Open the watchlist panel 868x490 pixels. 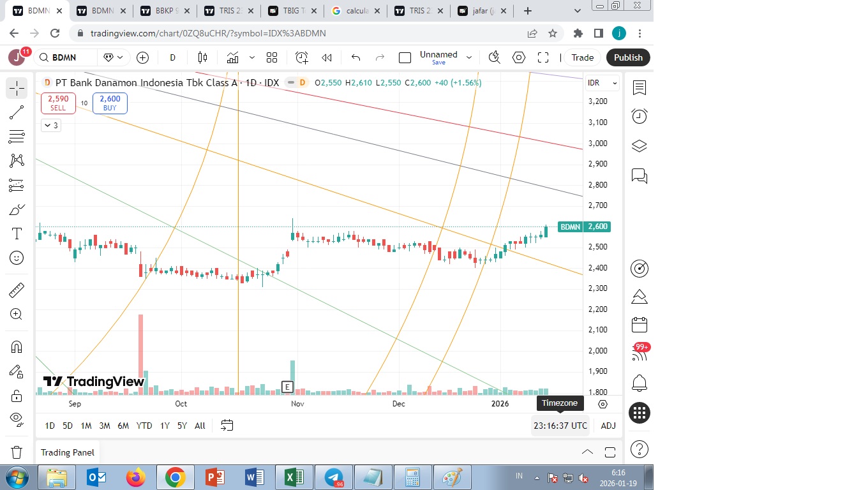pos(640,88)
